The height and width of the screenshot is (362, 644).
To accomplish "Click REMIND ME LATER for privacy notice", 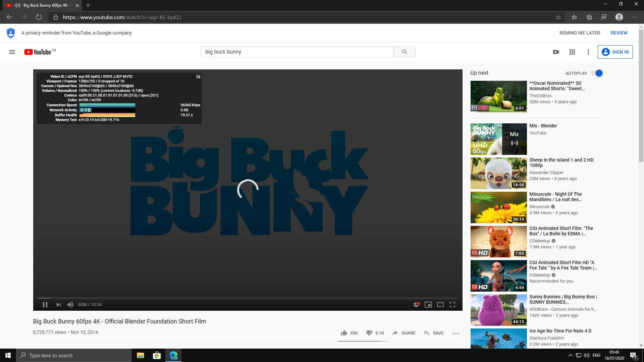I will (x=580, y=33).
